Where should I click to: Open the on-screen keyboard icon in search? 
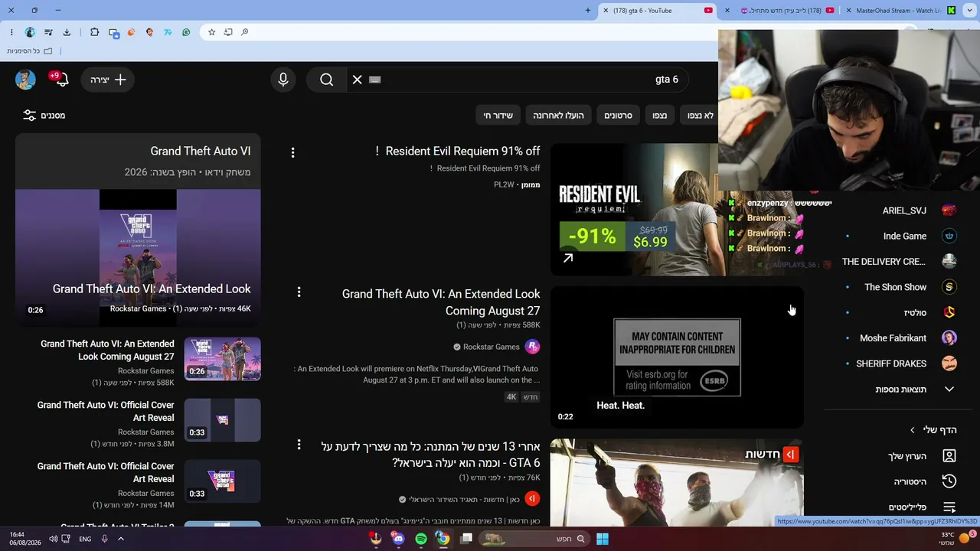[374, 80]
